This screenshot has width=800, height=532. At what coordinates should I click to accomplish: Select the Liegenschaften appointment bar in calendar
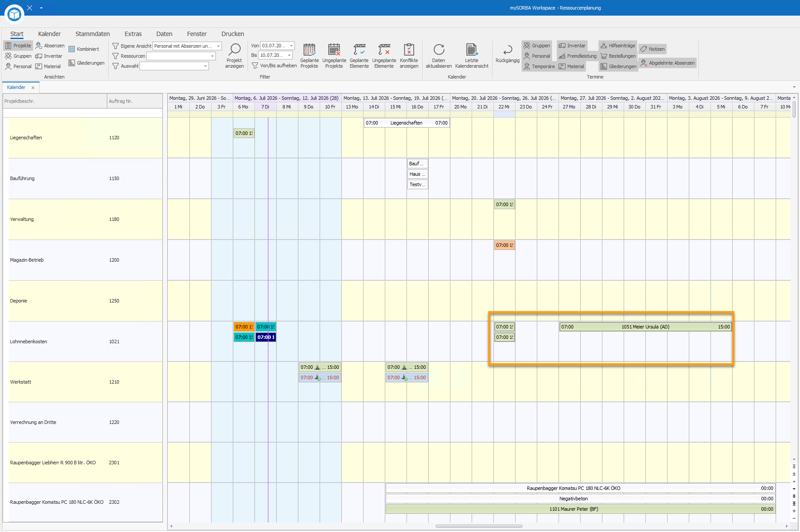coord(407,123)
